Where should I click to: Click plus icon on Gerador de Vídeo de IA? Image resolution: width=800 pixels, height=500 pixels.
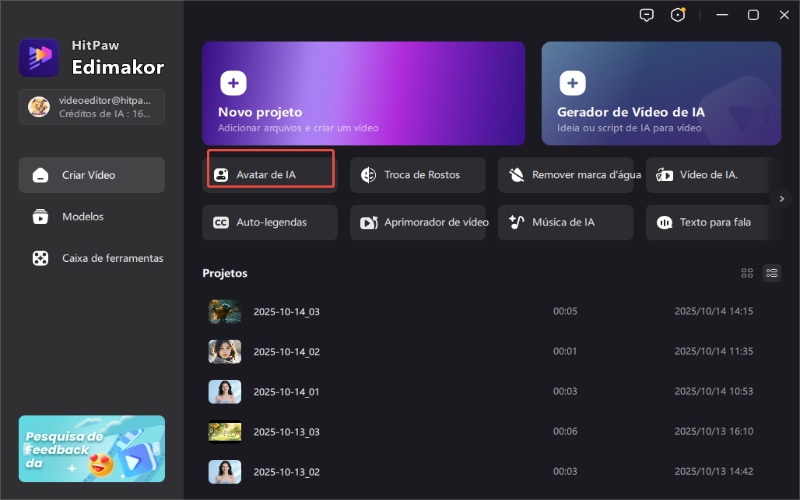tap(572, 82)
